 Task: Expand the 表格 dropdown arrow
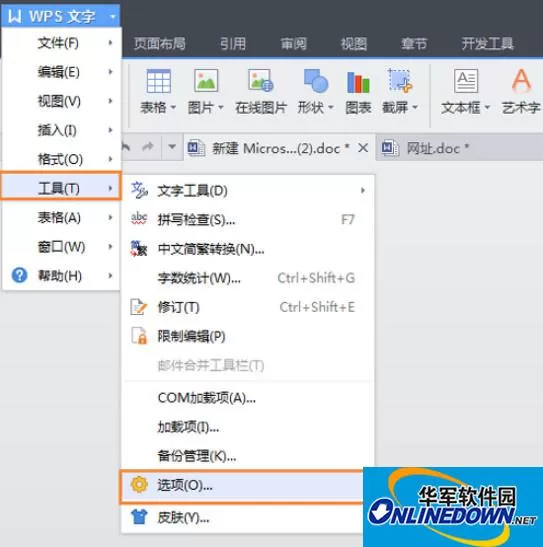(x=173, y=107)
